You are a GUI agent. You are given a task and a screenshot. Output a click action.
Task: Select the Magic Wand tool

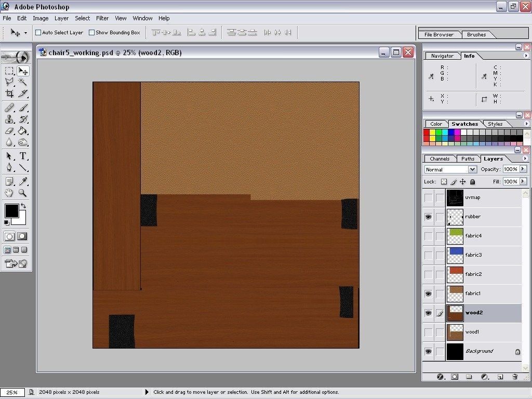(x=23, y=82)
